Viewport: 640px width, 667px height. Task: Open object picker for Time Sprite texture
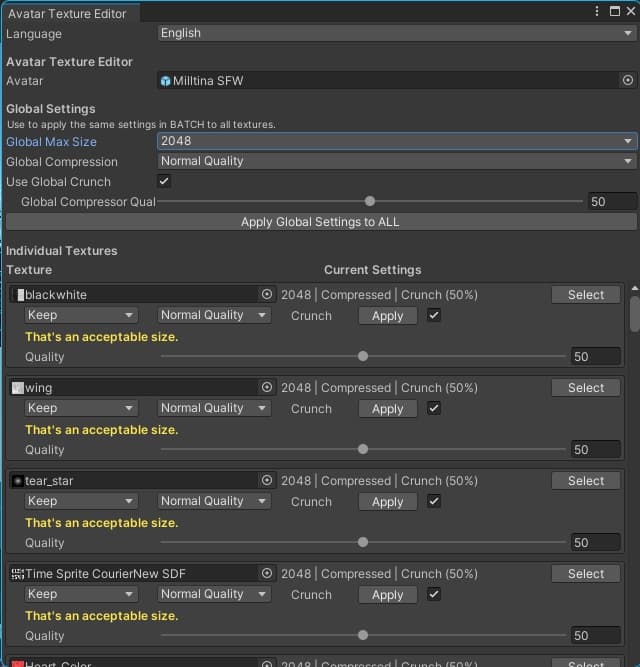267,574
